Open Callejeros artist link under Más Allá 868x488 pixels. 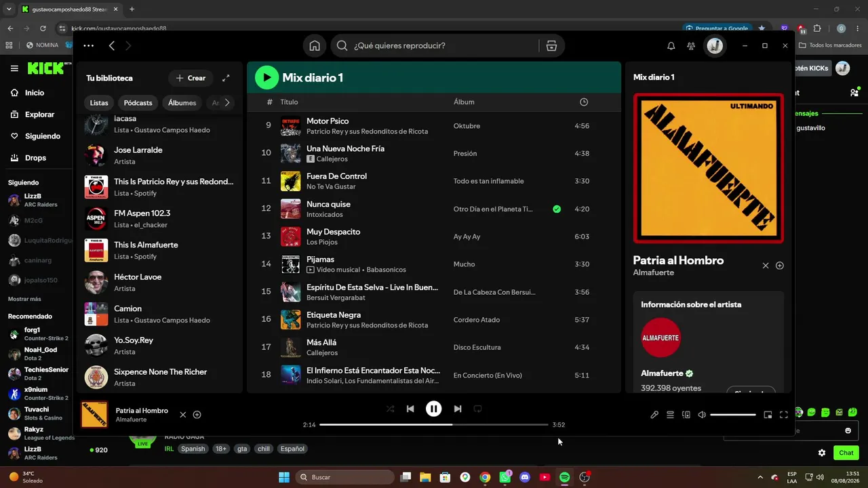[322, 352]
